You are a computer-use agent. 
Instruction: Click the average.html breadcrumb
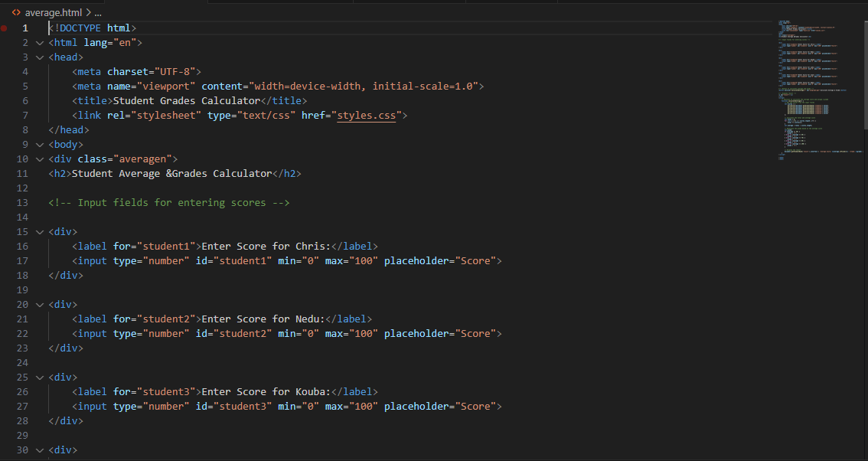pyautogui.click(x=53, y=12)
